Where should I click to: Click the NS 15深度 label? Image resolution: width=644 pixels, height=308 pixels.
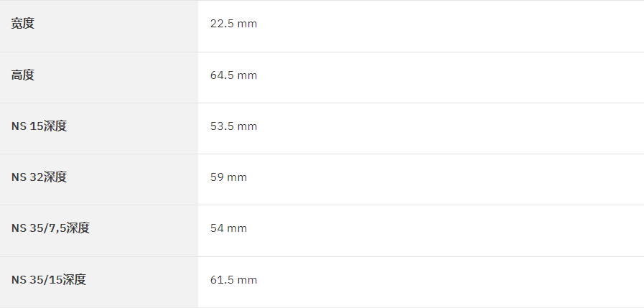click(x=39, y=126)
